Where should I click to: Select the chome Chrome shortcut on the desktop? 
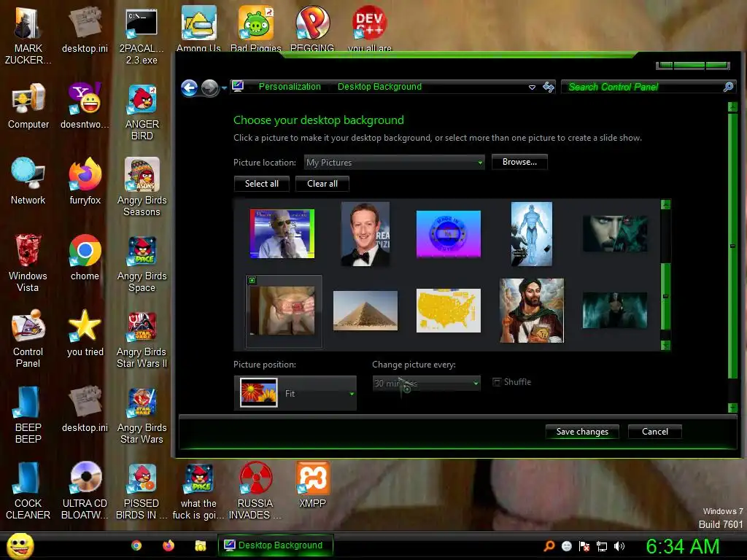tap(85, 257)
